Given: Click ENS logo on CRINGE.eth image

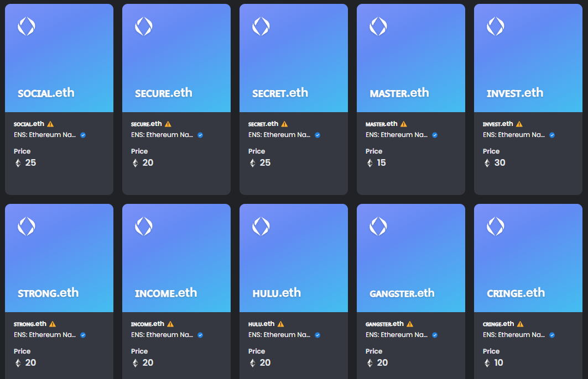Looking at the screenshot, I should tap(496, 227).
